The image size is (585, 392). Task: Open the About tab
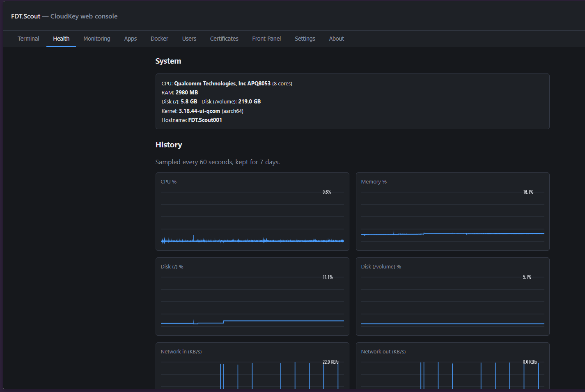pos(337,39)
